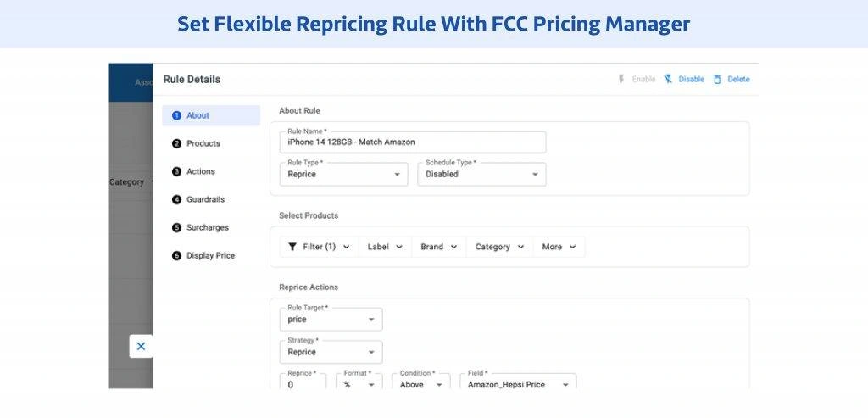868x418 pixels.
Task: Select the About section tab
Action: [x=198, y=115]
